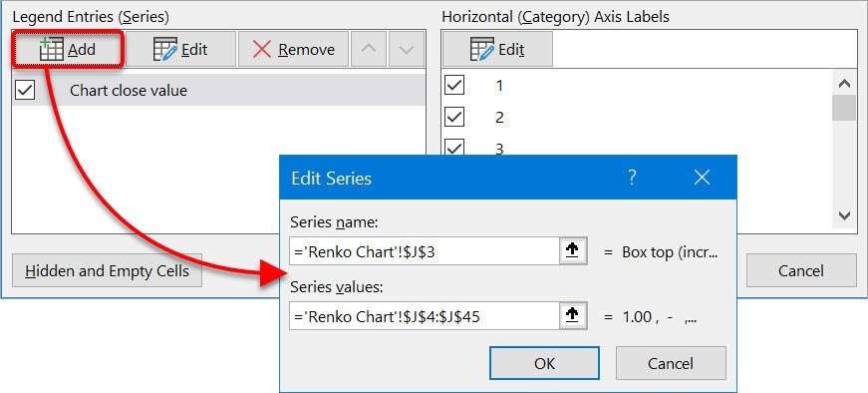Image resolution: width=868 pixels, height=393 pixels.
Task: Click scrollbar up arrow in axis labels
Action: tap(844, 84)
